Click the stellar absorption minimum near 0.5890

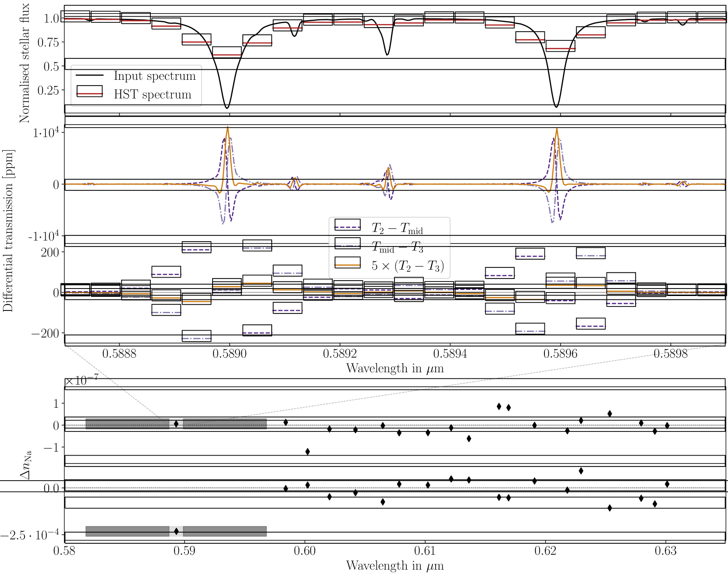(227, 107)
